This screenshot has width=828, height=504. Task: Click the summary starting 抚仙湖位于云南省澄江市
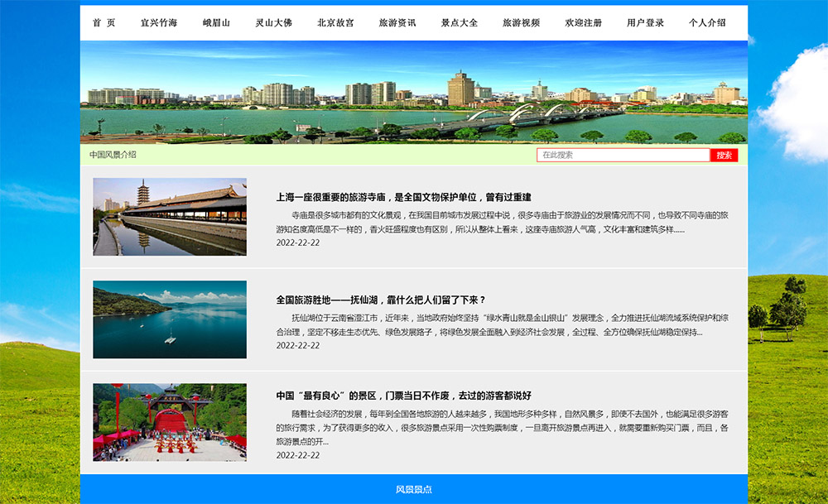pos(503,324)
